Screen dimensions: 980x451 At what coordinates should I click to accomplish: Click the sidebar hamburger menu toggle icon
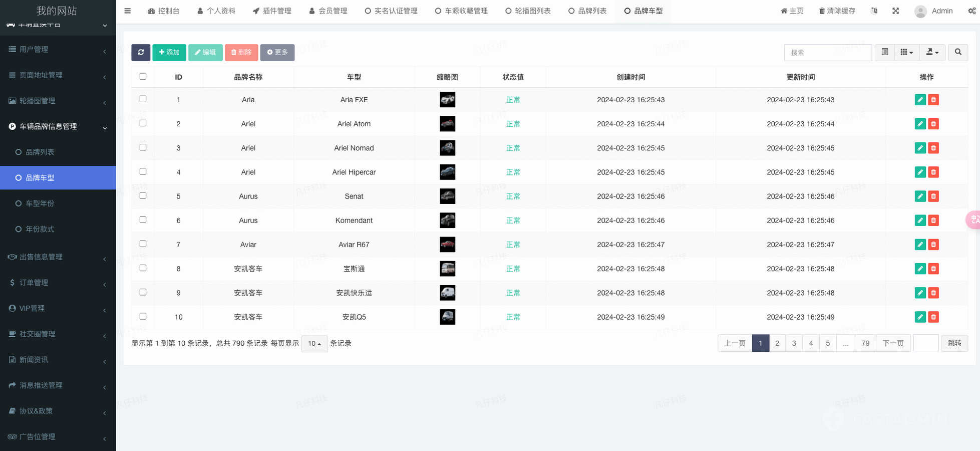click(x=128, y=11)
